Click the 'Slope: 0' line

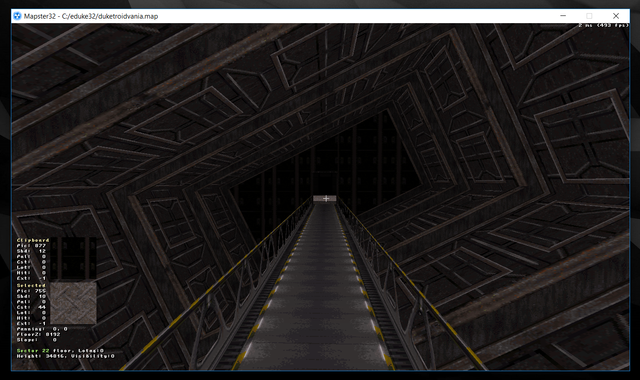coord(37,340)
